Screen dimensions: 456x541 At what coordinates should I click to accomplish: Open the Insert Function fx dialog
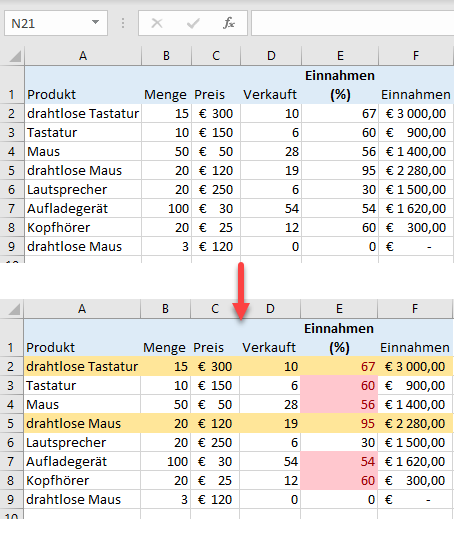point(229,23)
